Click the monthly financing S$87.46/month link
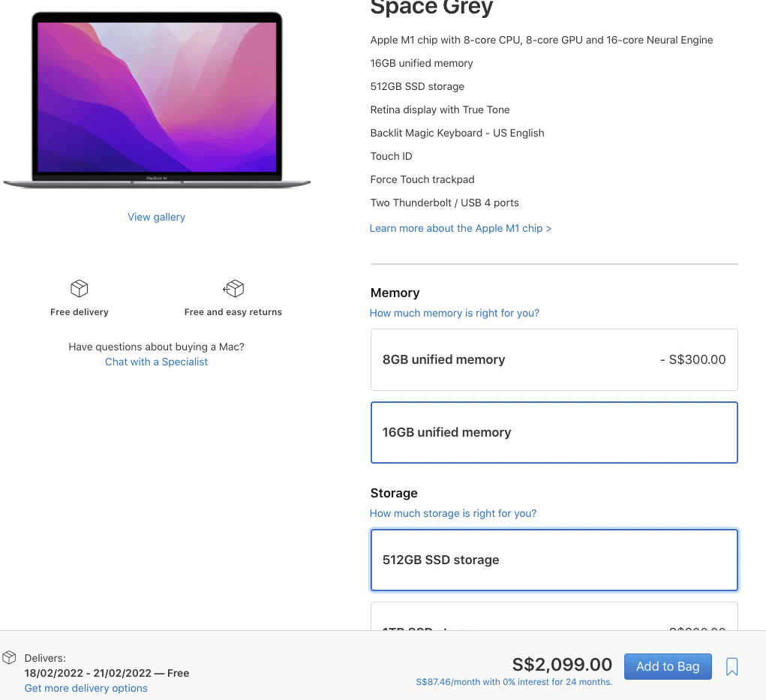The image size is (766, 700). [x=514, y=682]
